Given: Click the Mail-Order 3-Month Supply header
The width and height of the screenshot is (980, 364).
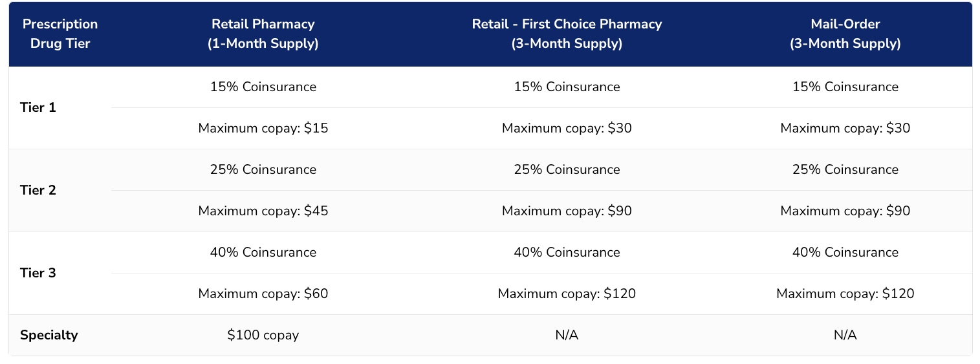Looking at the screenshot, I should pyautogui.click(x=845, y=34).
